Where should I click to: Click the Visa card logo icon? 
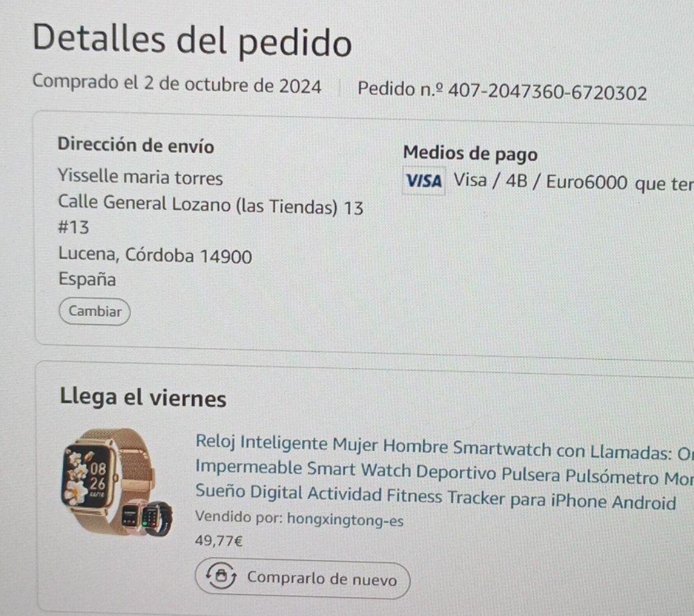pos(424,180)
